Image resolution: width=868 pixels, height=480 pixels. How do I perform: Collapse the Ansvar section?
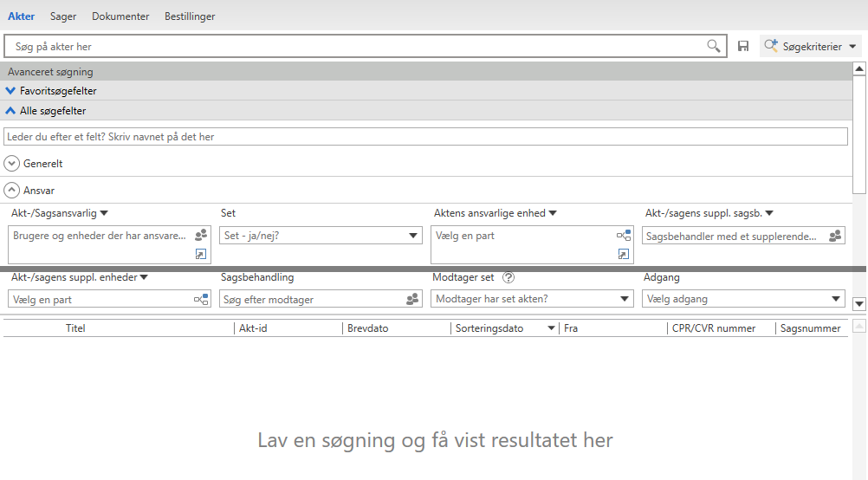point(12,190)
